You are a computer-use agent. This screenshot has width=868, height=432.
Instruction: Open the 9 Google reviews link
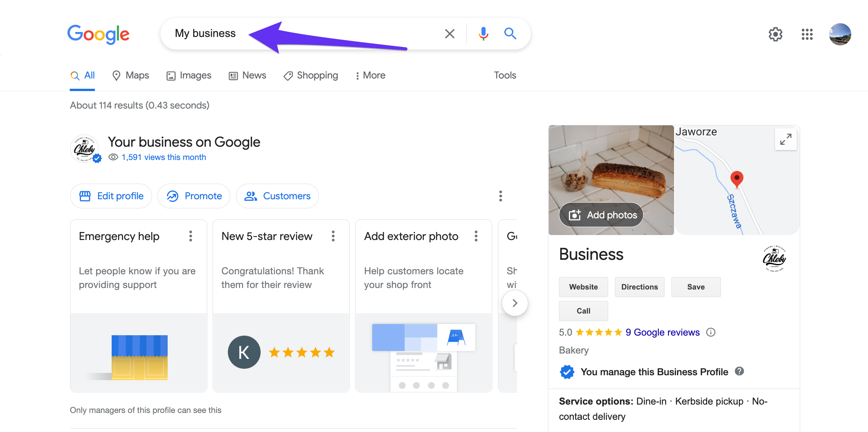[x=662, y=332]
